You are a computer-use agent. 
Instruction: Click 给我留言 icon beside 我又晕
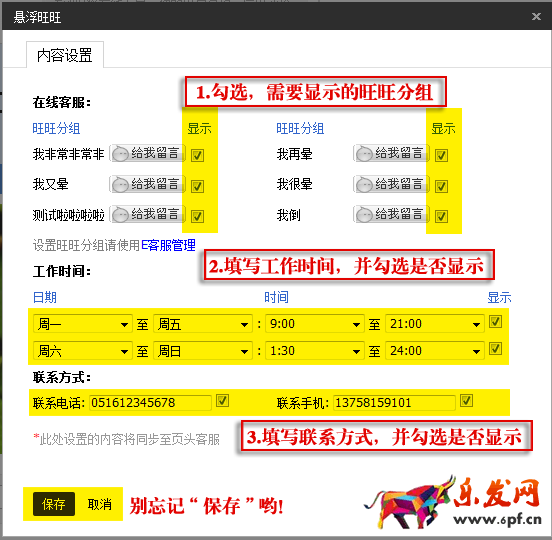tap(148, 184)
